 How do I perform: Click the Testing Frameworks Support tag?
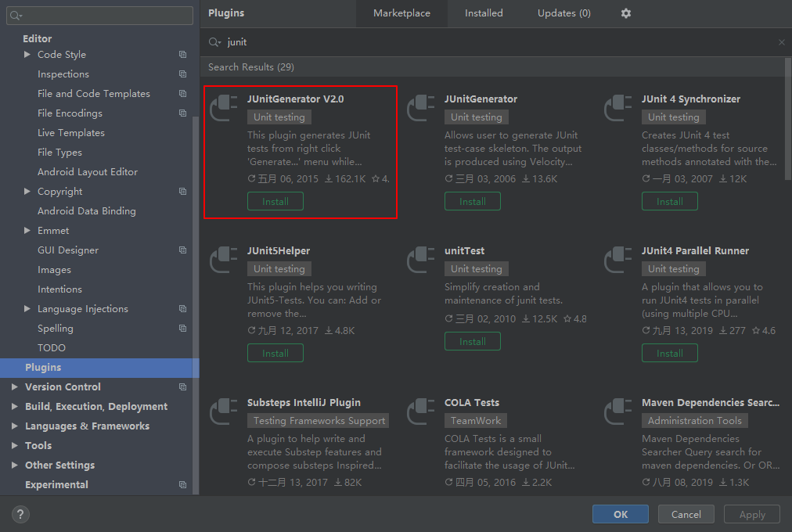tap(319, 421)
